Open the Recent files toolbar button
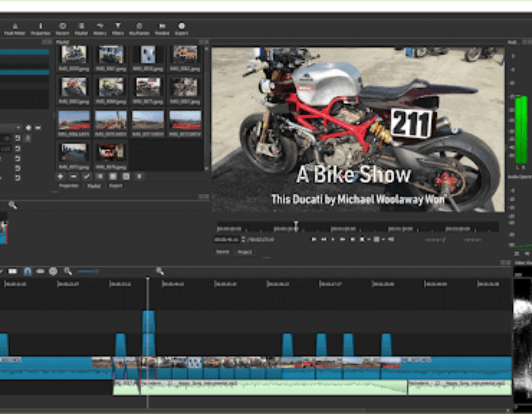 [62, 29]
